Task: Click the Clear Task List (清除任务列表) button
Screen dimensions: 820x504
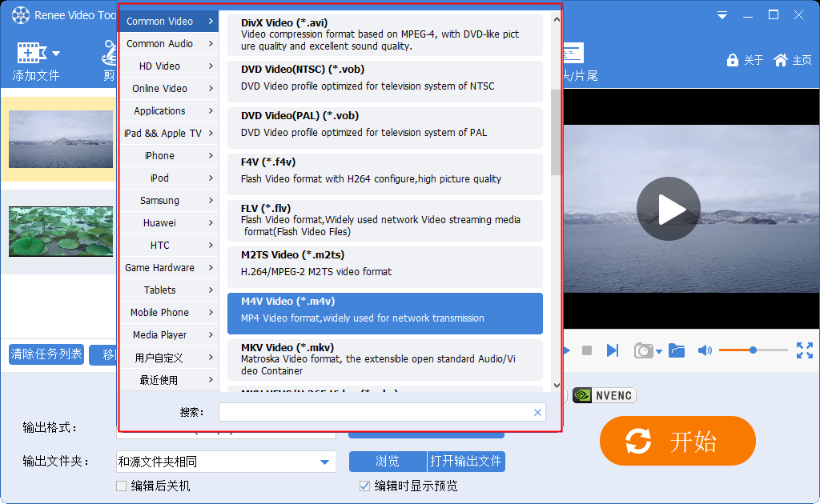Action: 46,354
